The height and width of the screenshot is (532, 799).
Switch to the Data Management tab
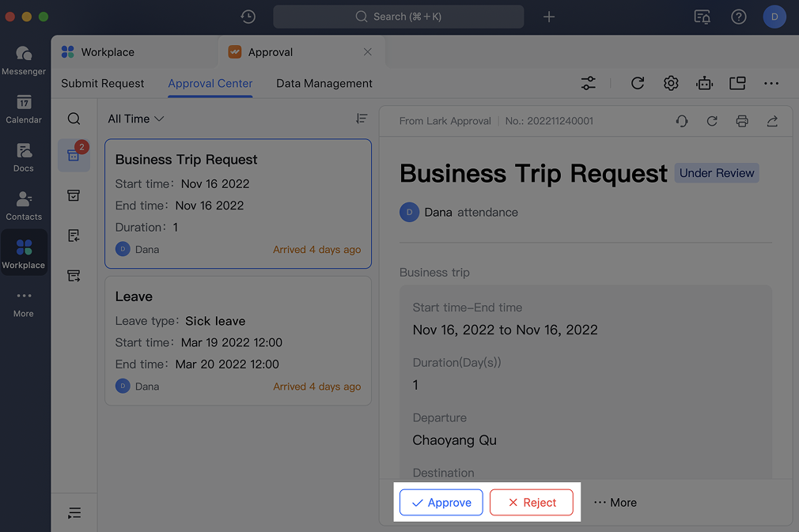click(324, 83)
